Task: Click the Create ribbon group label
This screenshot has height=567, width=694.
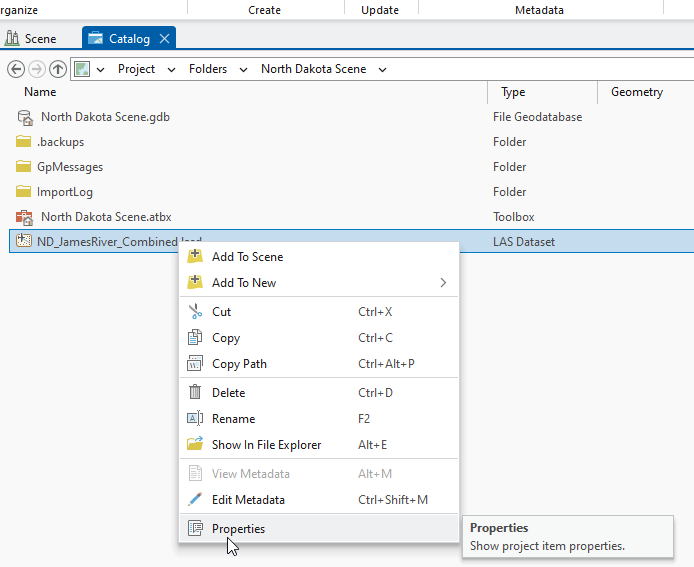Action: tap(264, 10)
